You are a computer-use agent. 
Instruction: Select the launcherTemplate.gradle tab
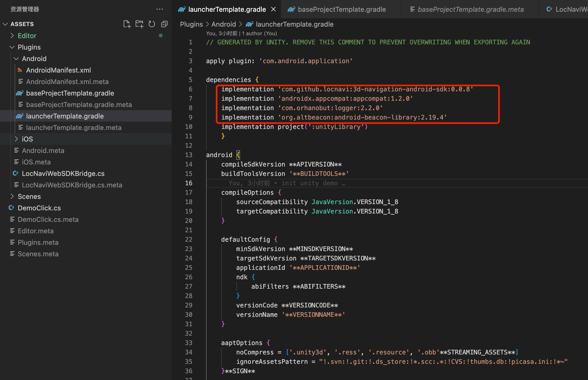(x=226, y=9)
